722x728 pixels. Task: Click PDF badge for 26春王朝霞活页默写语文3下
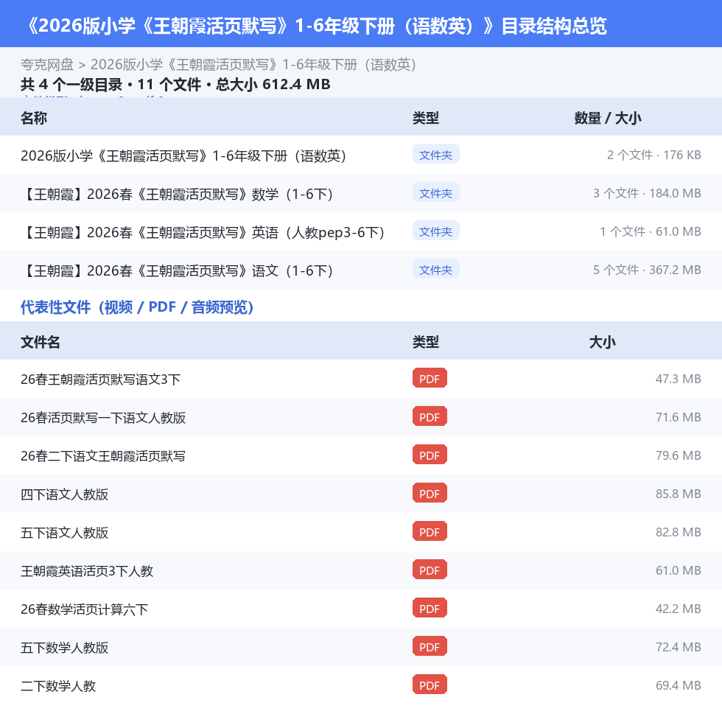click(x=430, y=379)
